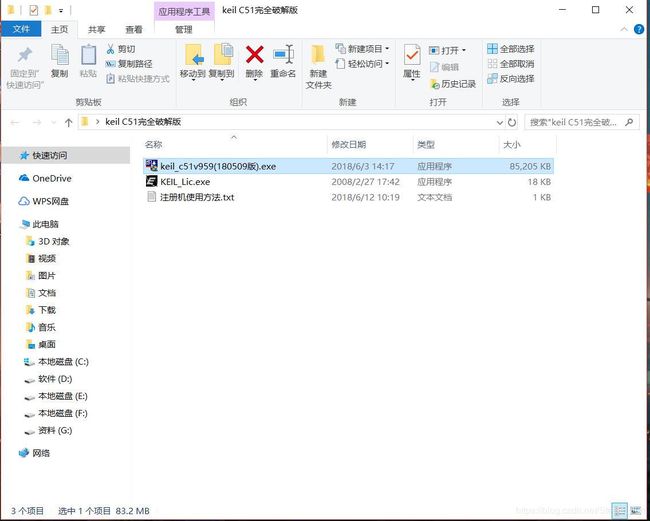Viewport: 650px width, 521px height.
Task: Select the 注册机使用方法.txt file
Action: [x=348, y=197]
